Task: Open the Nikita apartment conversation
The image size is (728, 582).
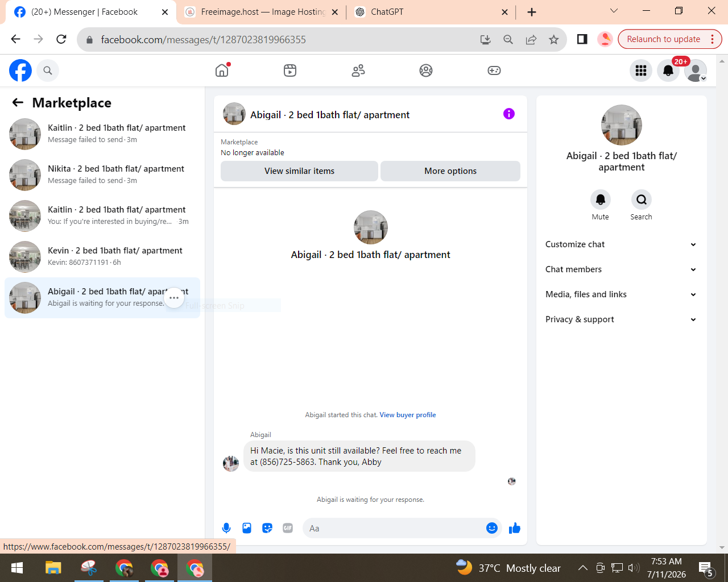Action: pyautogui.click(x=102, y=174)
